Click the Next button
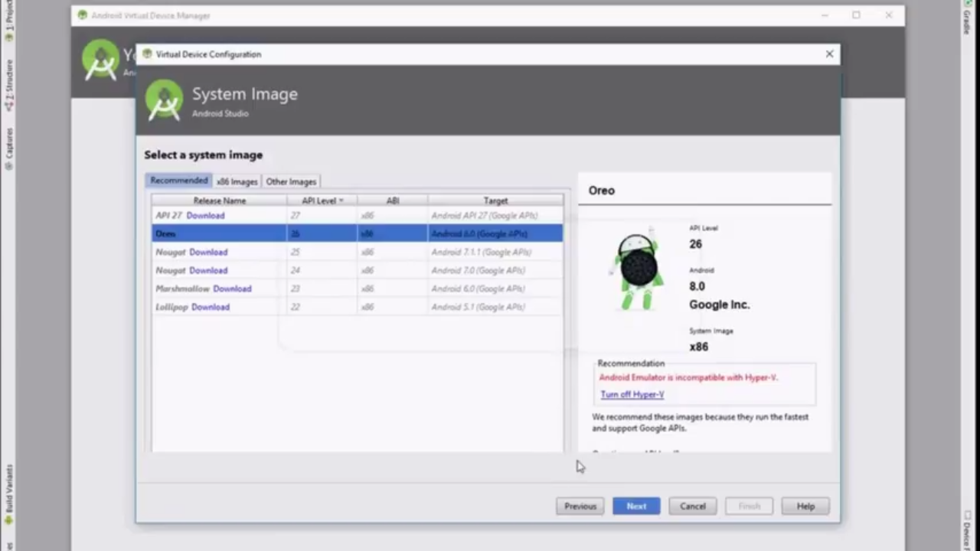 click(x=636, y=506)
